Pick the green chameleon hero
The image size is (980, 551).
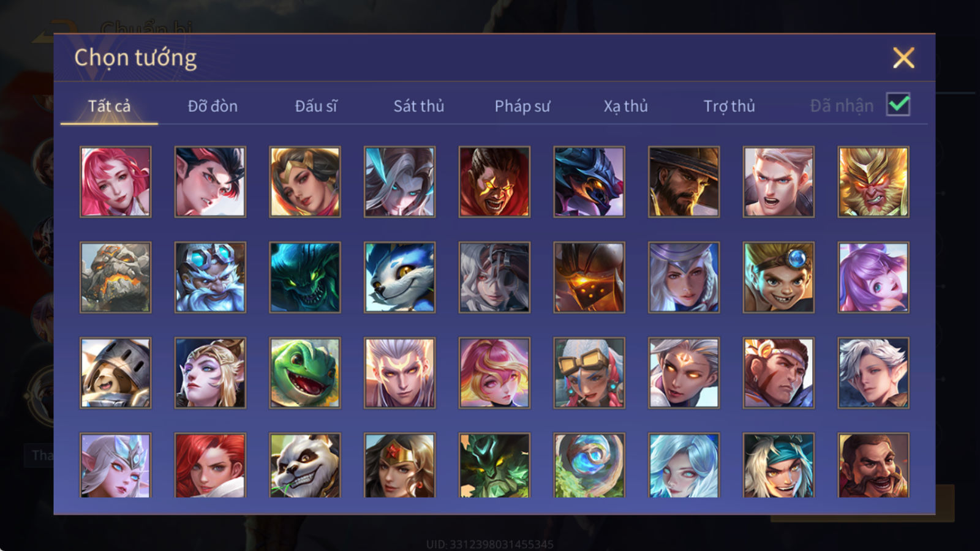click(305, 373)
